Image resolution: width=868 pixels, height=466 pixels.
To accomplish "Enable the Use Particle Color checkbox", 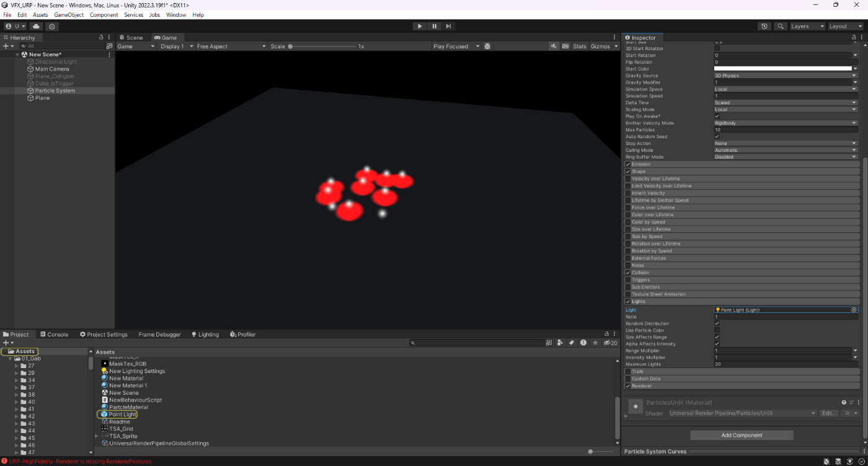I will pyautogui.click(x=717, y=330).
